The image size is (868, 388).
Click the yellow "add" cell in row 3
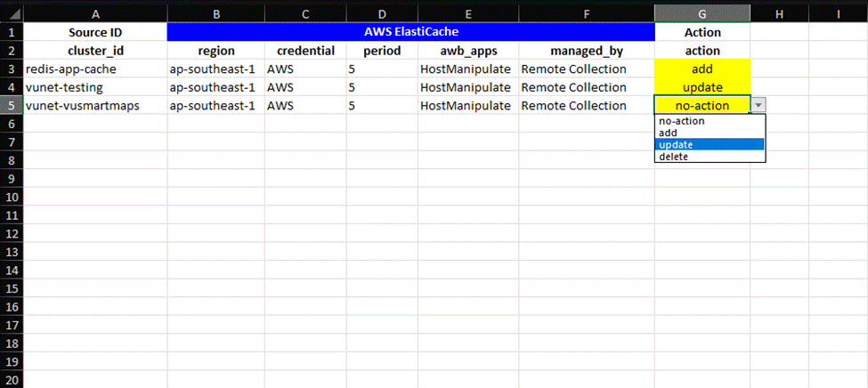[x=702, y=69]
